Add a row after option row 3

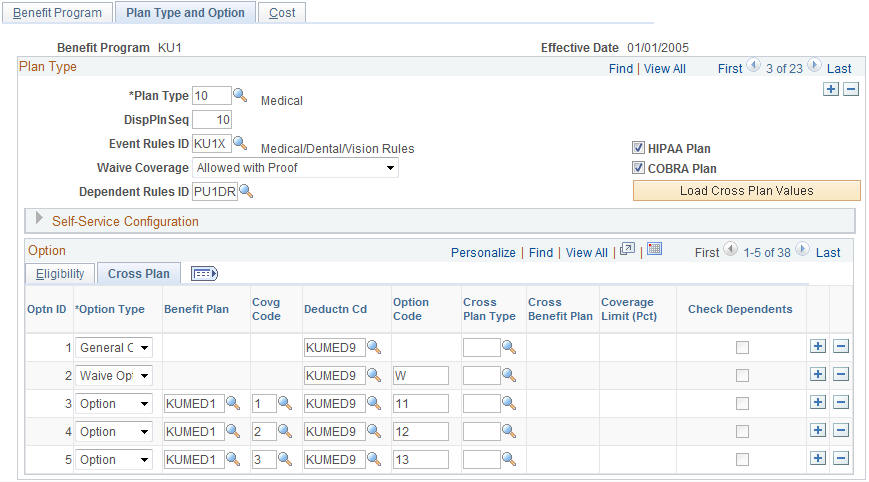(x=817, y=402)
